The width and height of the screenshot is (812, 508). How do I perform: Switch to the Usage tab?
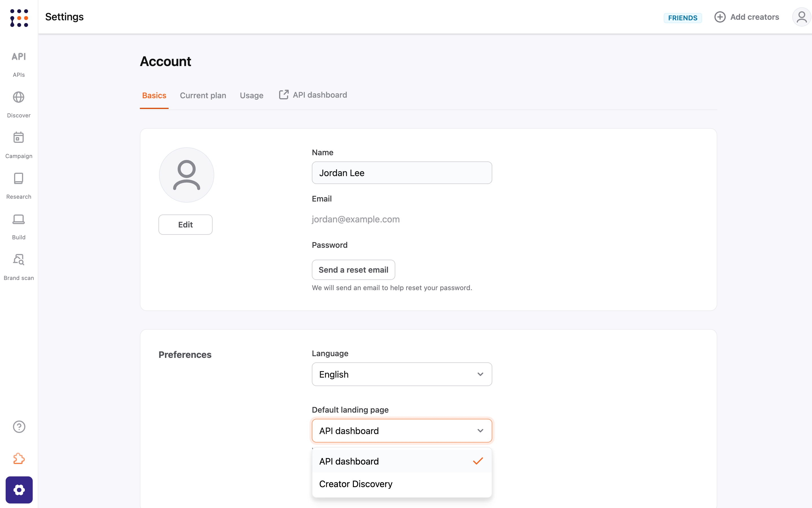click(252, 95)
